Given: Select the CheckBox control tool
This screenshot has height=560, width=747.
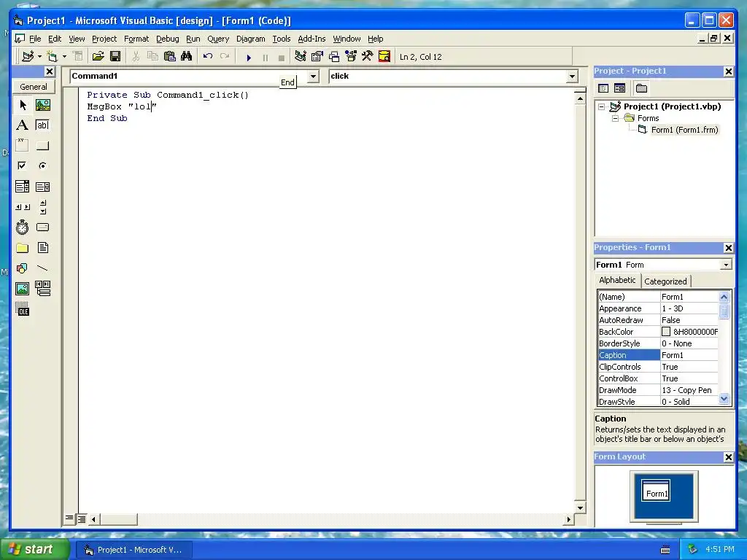Looking at the screenshot, I should (23, 166).
